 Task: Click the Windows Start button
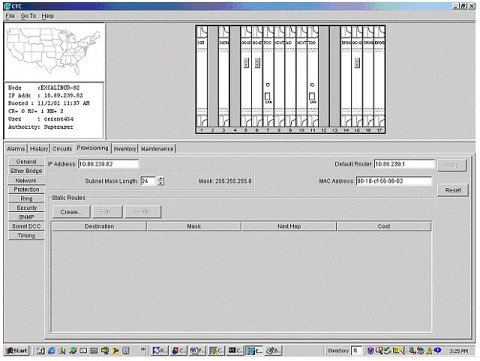[17, 351]
